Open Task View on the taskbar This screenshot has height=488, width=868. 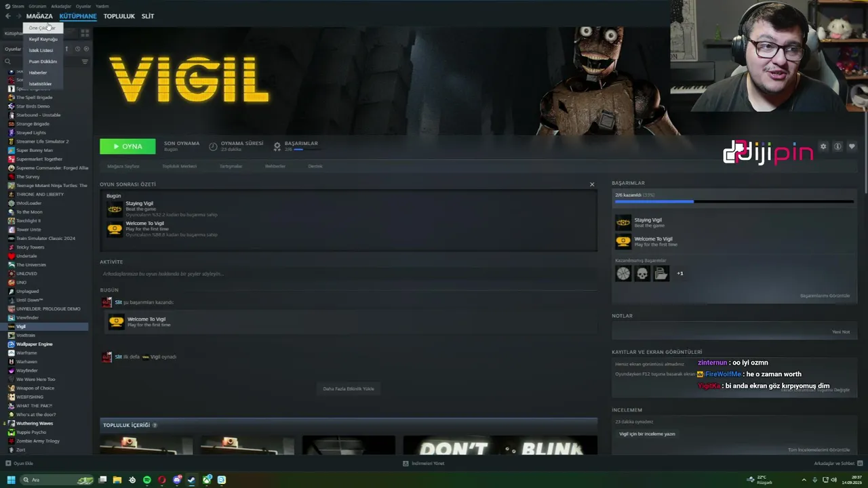pyautogui.click(x=102, y=480)
